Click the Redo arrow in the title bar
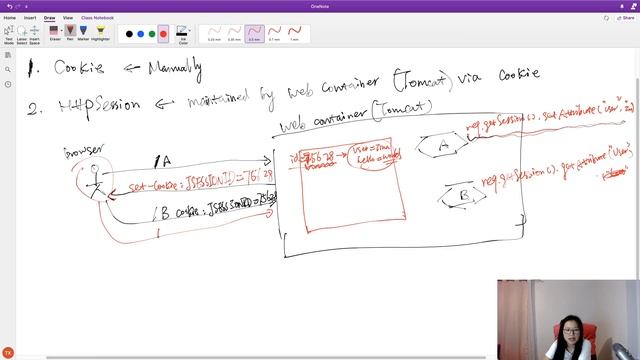Screen dimensions: 640x360 [x=18, y=7]
